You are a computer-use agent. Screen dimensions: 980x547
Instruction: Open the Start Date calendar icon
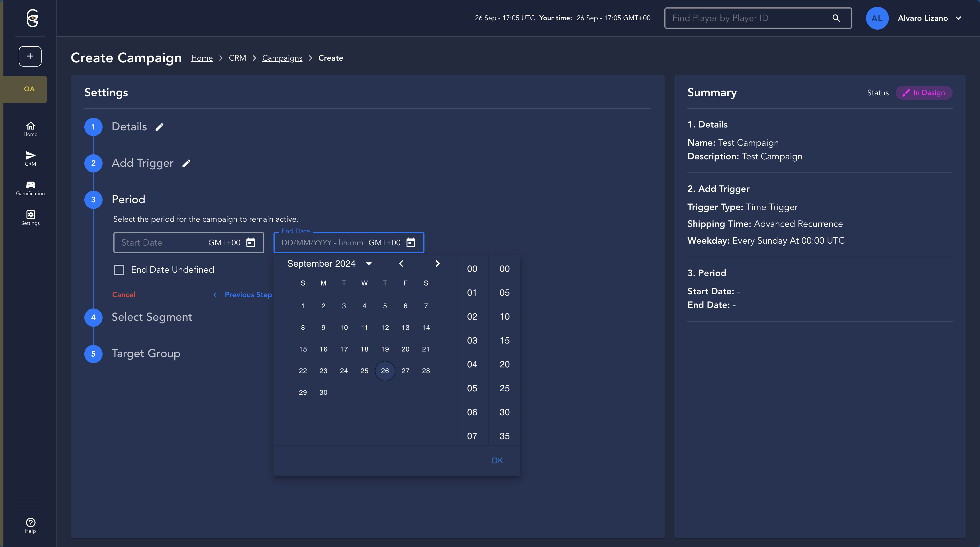251,242
